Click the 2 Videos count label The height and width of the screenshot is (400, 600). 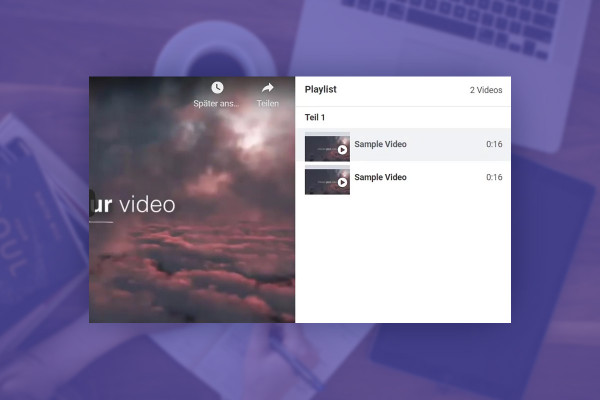(486, 90)
